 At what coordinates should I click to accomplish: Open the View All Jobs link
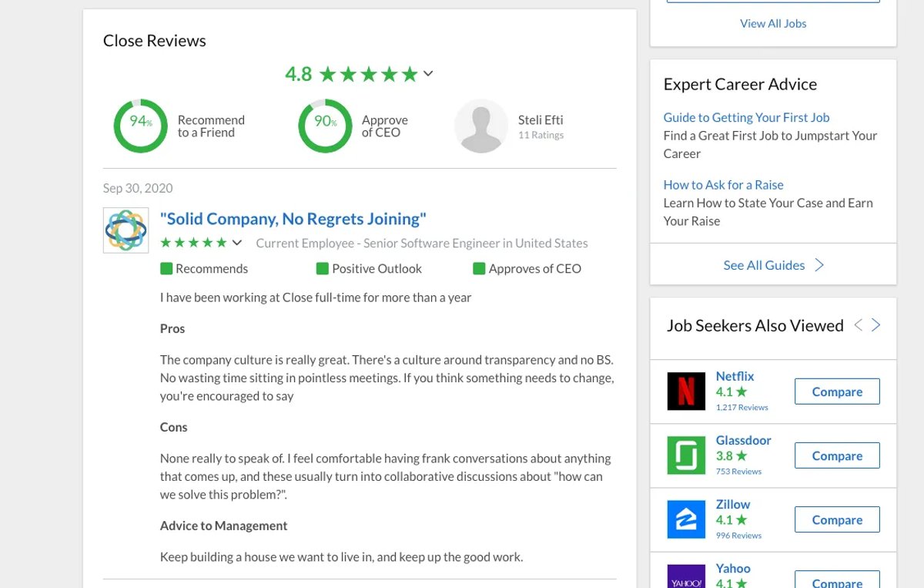[x=773, y=23]
